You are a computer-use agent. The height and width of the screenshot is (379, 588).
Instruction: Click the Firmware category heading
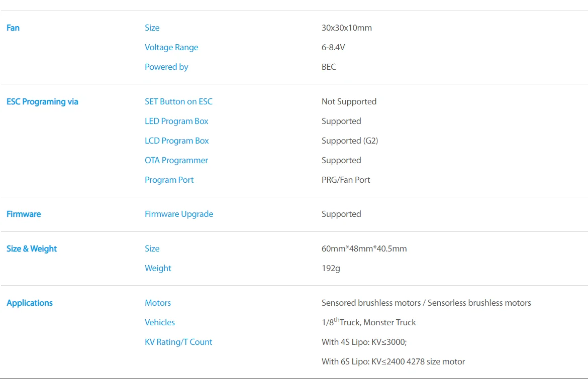24,214
